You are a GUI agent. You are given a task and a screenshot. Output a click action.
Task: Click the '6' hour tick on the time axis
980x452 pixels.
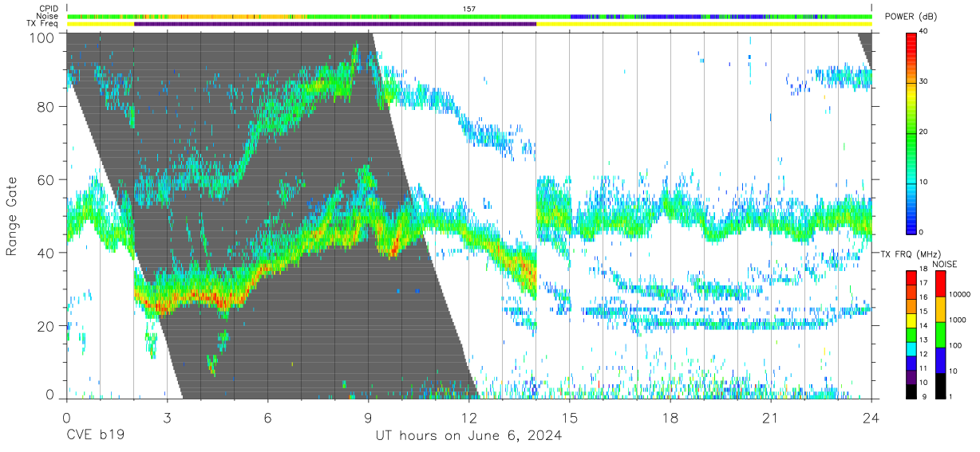268,417
